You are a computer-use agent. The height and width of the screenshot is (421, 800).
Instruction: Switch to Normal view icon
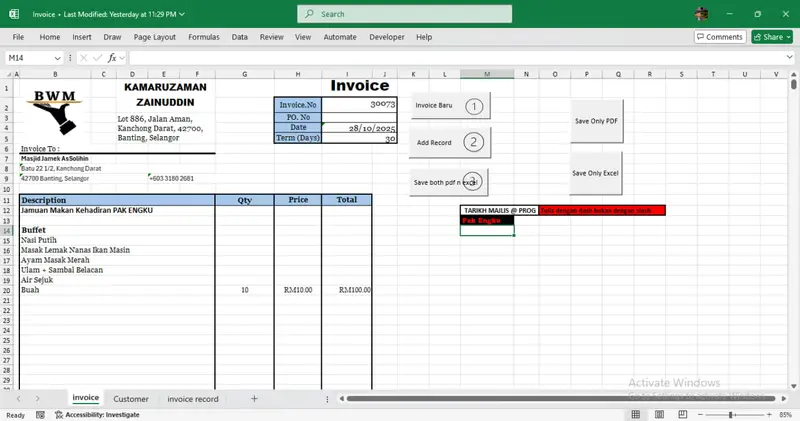pos(636,414)
